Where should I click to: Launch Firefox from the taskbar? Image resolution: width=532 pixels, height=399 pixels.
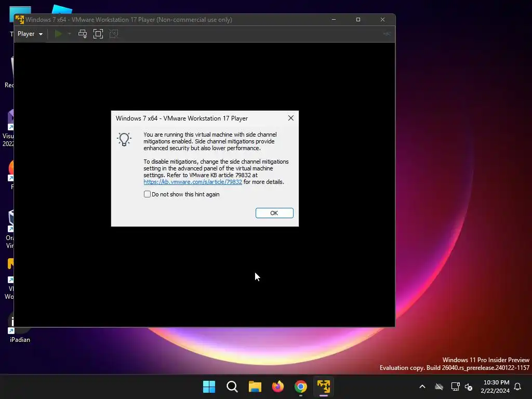point(278,387)
